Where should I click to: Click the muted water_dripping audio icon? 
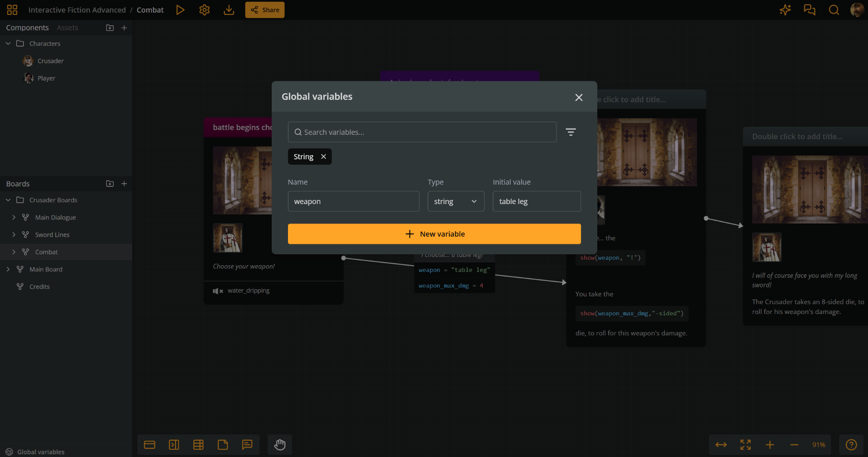[218, 291]
